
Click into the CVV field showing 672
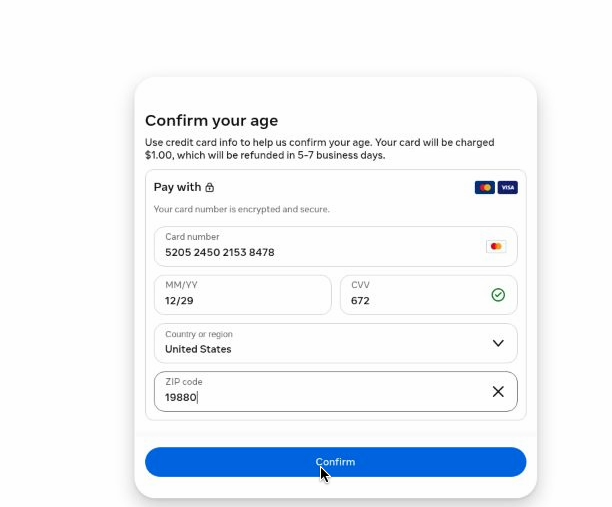(429, 295)
